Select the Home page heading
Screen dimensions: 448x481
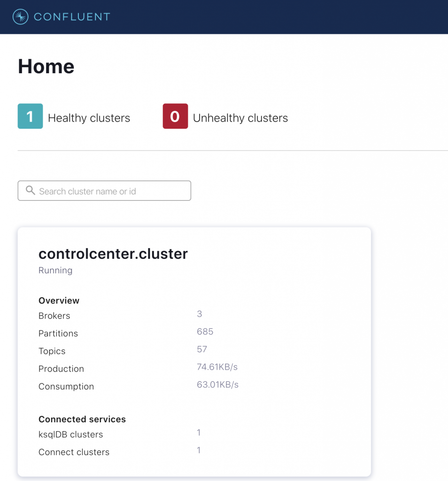click(46, 66)
